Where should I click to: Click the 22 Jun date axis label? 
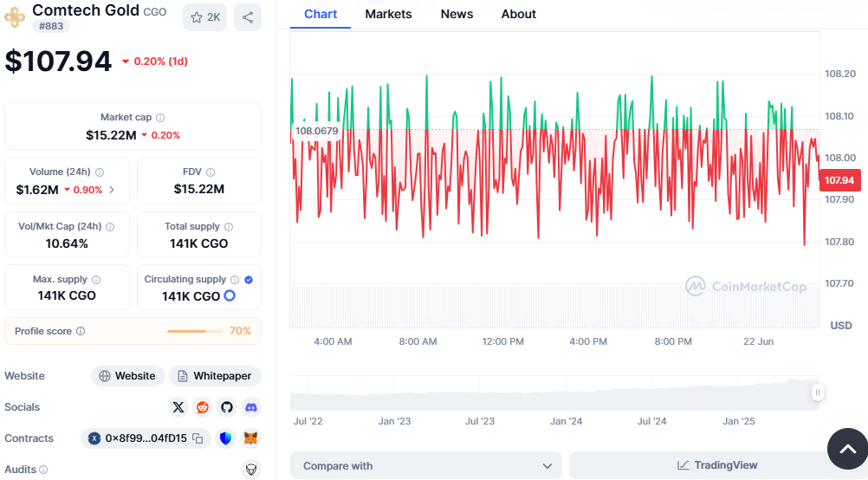click(758, 341)
